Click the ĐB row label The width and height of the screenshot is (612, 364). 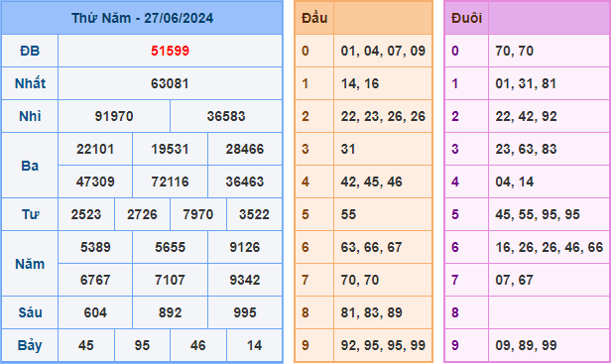click(x=30, y=51)
